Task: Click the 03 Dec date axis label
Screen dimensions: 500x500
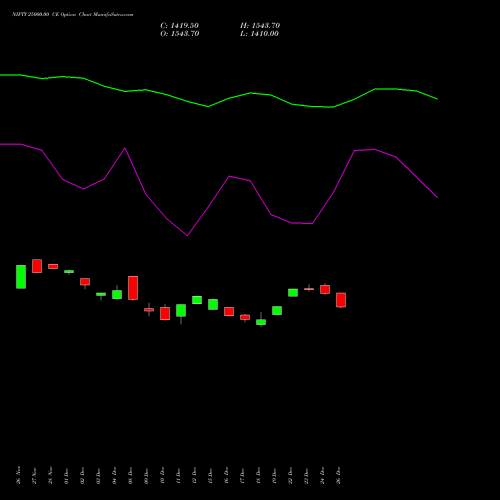Action: pos(98,475)
